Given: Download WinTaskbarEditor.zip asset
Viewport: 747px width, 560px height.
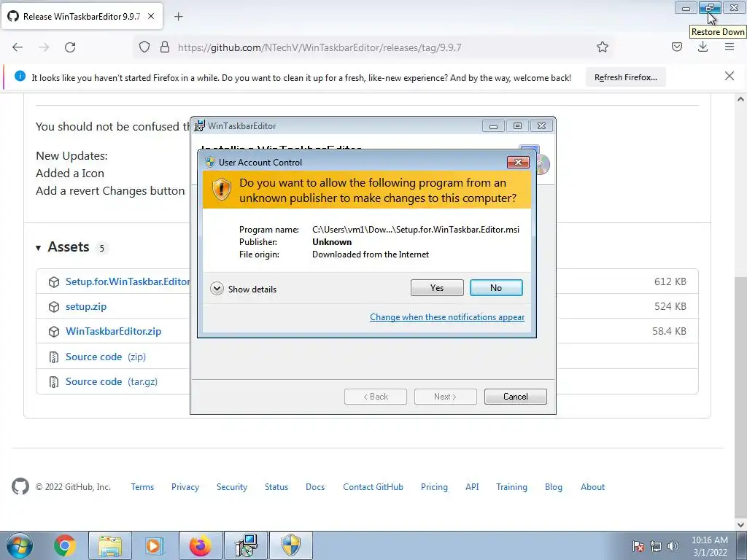Looking at the screenshot, I should click(113, 331).
